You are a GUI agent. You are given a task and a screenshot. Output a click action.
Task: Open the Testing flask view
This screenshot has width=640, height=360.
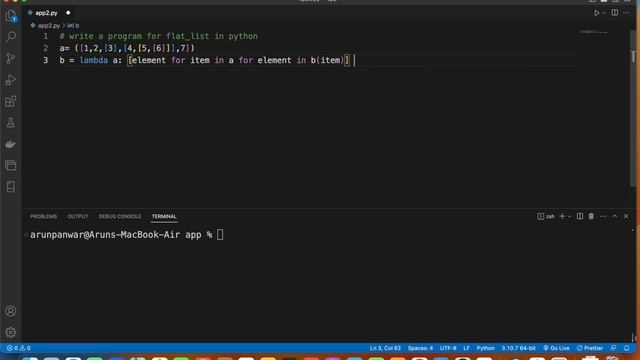(11, 122)
